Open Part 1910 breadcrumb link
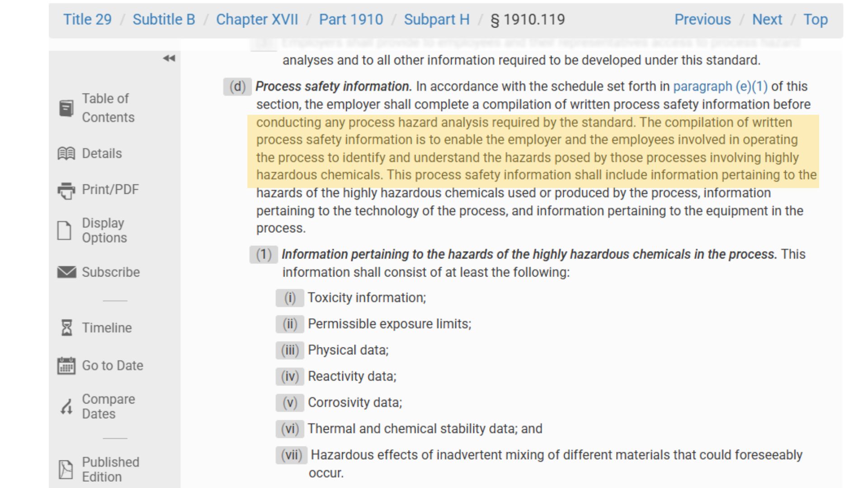 (351, 19)
